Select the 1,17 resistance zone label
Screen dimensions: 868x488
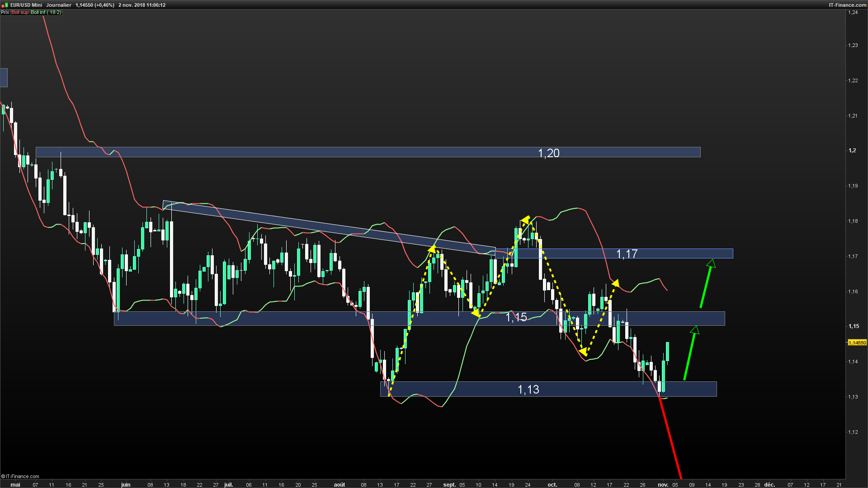(x=627, y=254)
